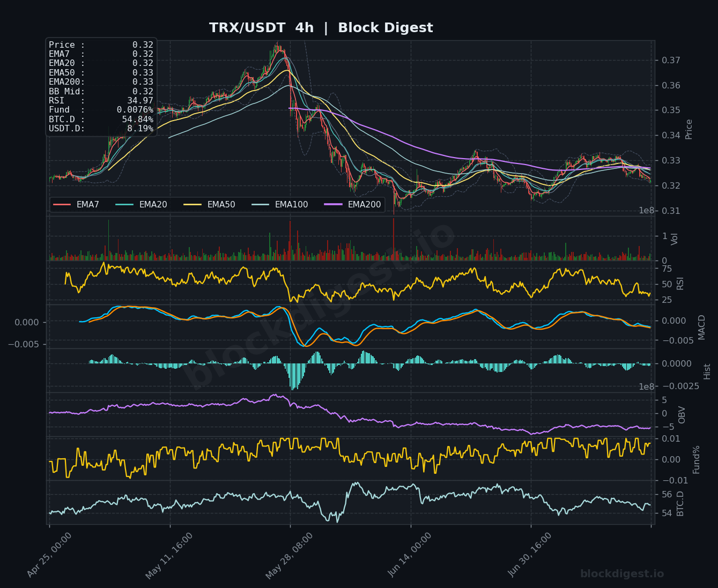Select the EMA50 legend entry
Image resolution: width=718 pixels, height=588 pixels.
click(x=210, y=205)
